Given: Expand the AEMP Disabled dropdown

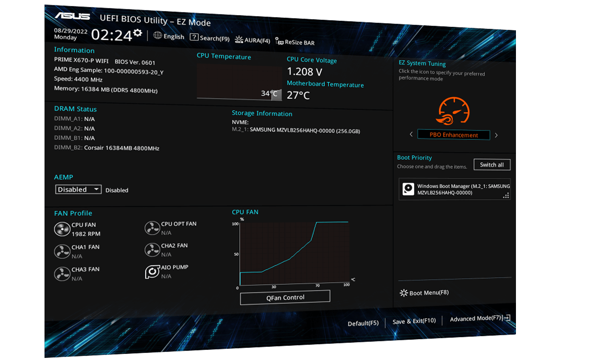Looking at the screenshot, I should tap(78, 190).
